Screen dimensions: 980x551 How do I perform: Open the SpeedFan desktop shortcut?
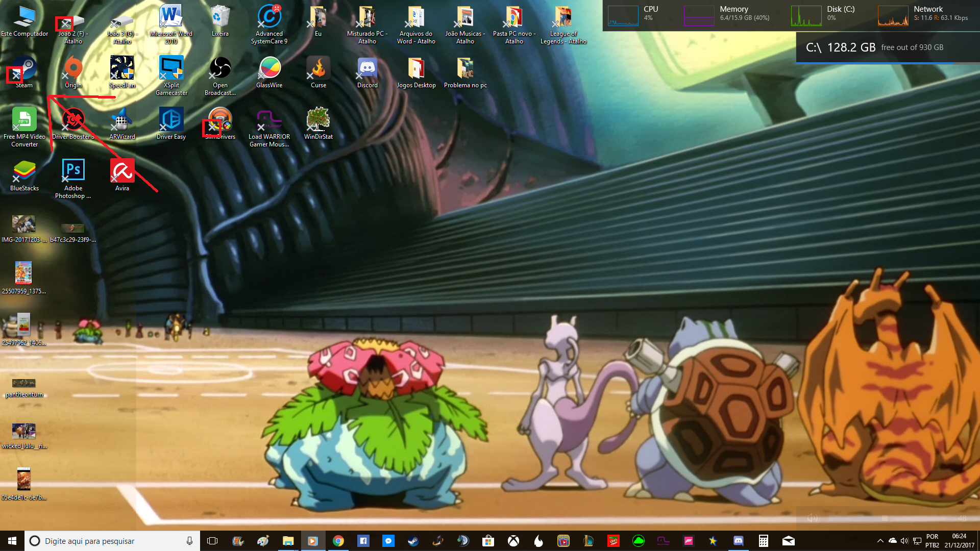click(x=122, y=72)
